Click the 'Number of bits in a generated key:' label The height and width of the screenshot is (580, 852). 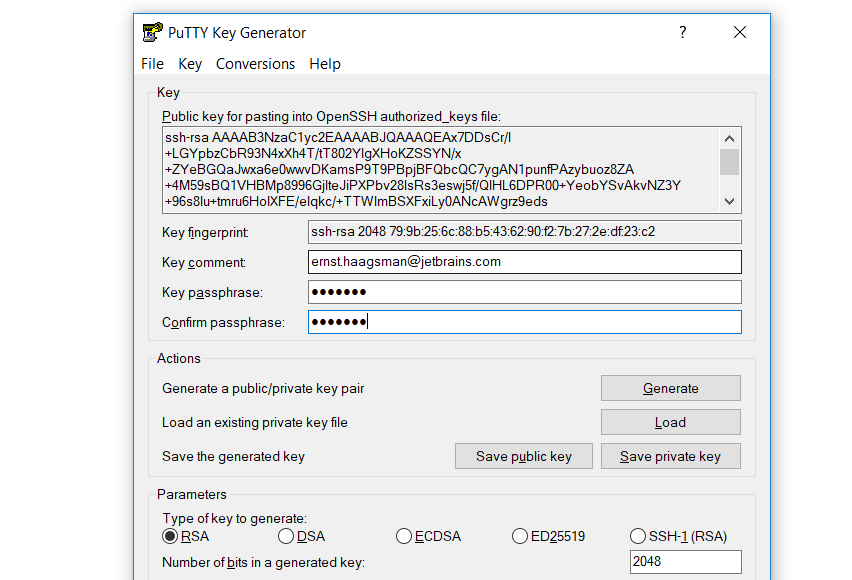pyautogui.click(x=263, y=562)
